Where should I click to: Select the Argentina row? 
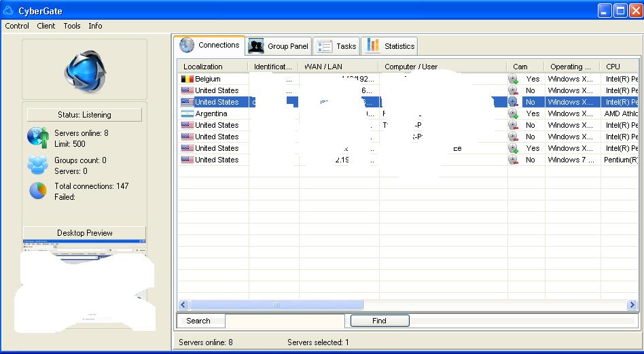point(408,113)
